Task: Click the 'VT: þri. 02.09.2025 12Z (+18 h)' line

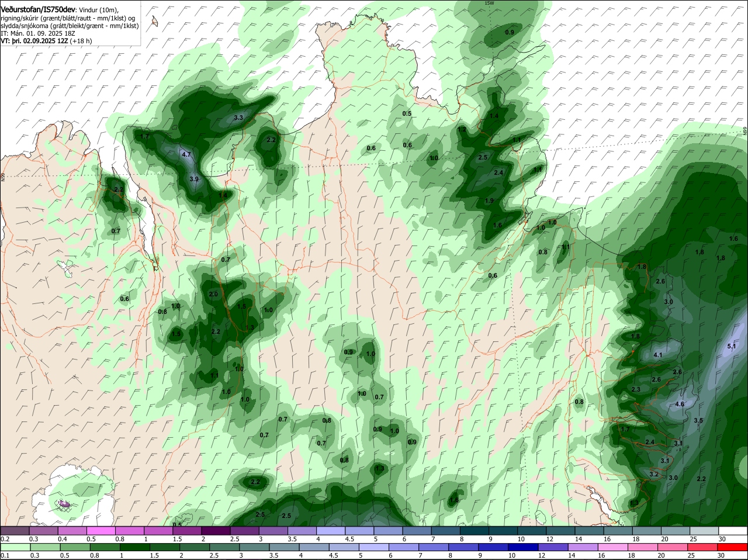Action: [x=46, y=41]
